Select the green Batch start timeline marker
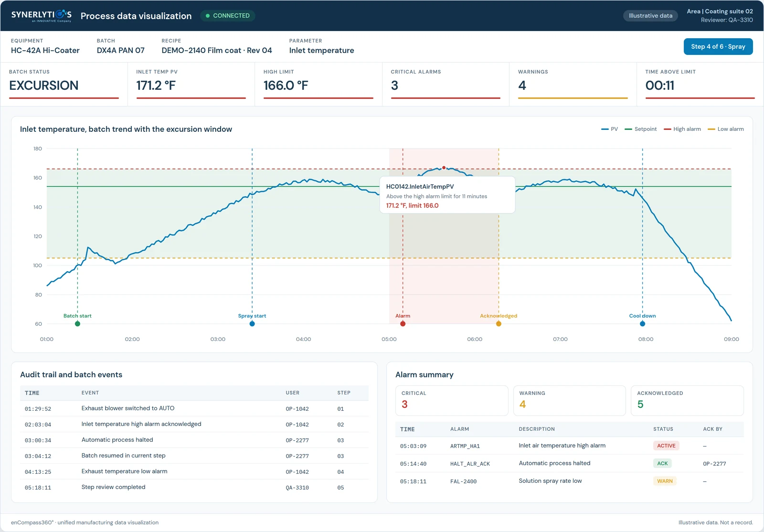764x532 pixels. click(77, 324)
